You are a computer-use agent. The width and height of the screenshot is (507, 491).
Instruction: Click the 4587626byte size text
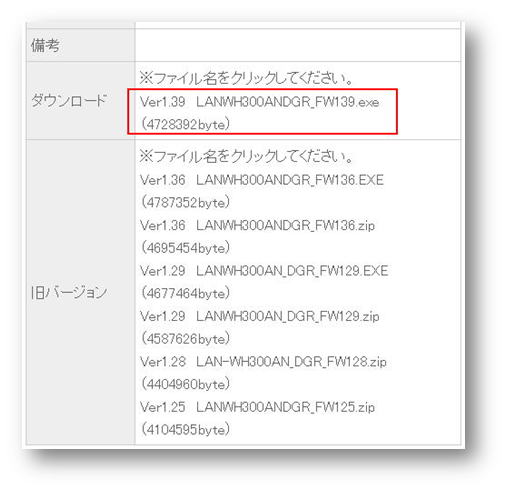[x=185, y=339]
